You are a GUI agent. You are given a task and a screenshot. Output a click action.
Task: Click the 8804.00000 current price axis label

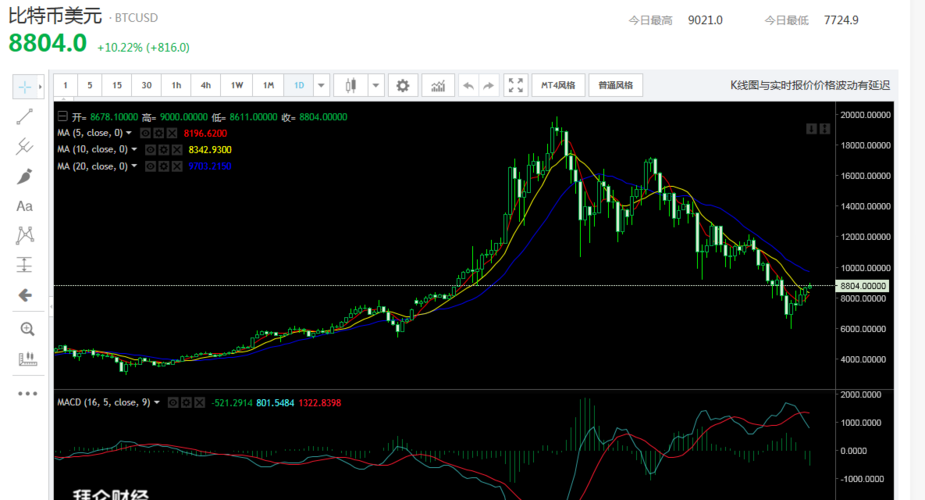pyautogui.click(x=862, y=286)
